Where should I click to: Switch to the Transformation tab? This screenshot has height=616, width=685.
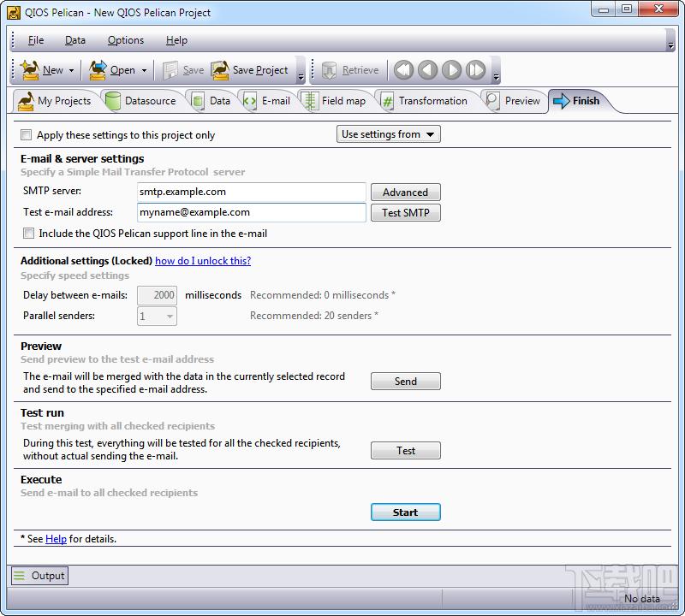(x=425, y=101)
